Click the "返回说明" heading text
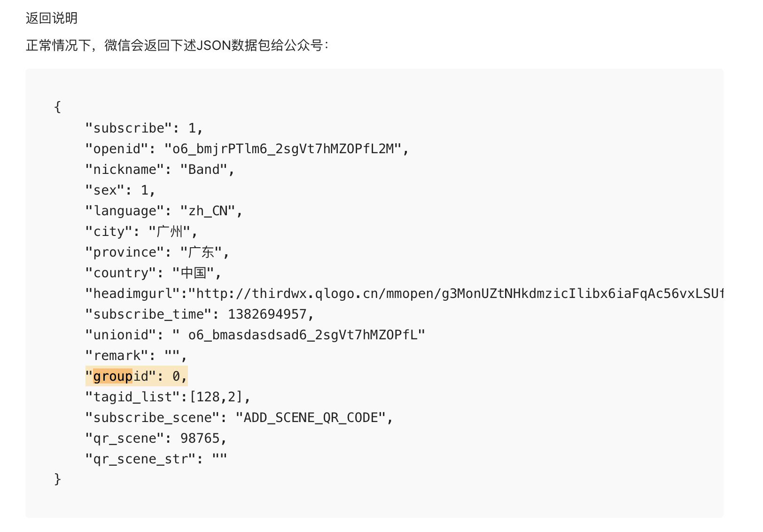This screenshot has height=532, width=763. pyautogui.click(x=52, y=18)
